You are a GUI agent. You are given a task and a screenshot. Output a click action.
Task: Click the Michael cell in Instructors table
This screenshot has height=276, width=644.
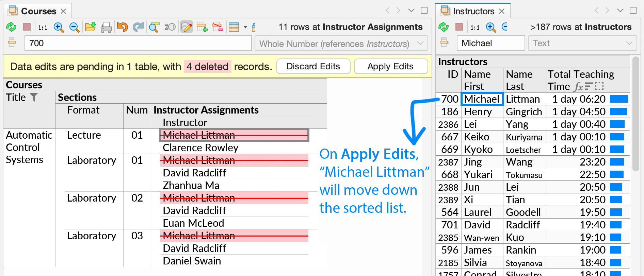pyautogui.click(x=482, y=99)
